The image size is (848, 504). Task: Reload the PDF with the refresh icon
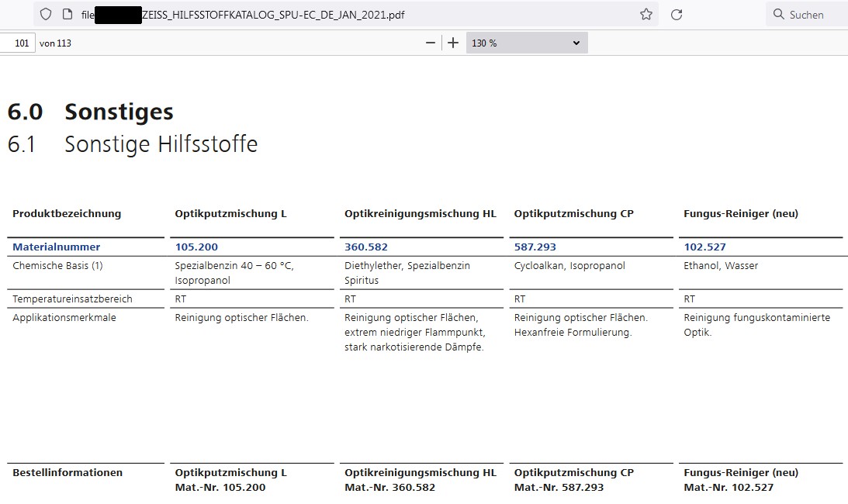click(676, 14)
